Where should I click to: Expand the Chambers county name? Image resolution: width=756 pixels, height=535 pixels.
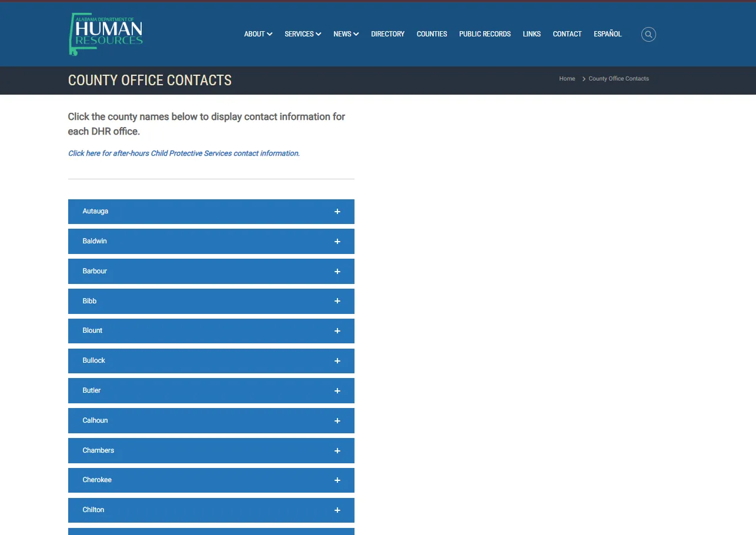(x=98, y=450)
